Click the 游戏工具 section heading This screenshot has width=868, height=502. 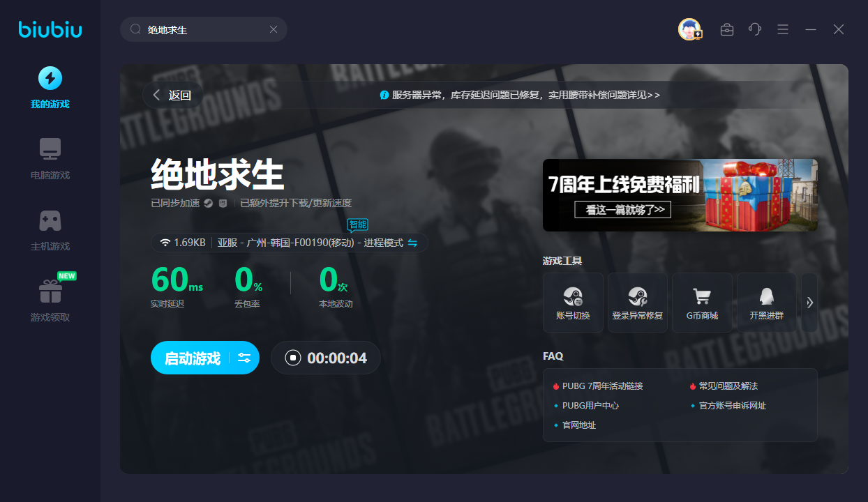pos(562,261)
